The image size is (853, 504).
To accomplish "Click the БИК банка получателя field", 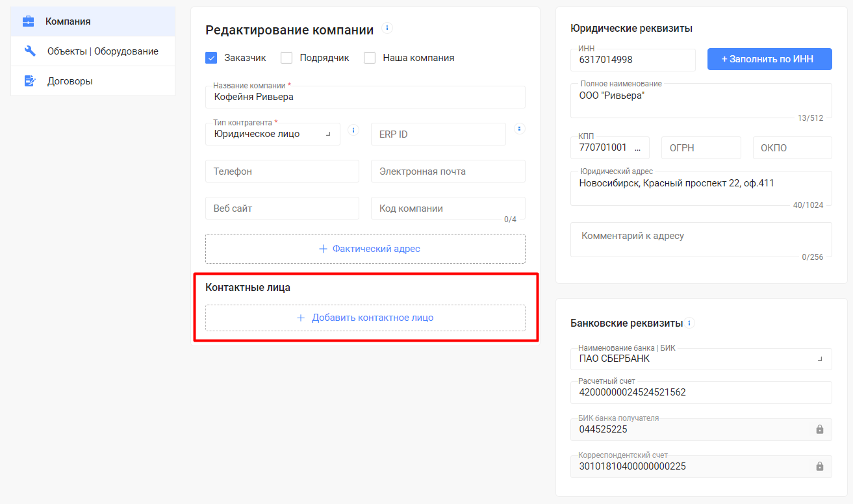I will pyautogui.click(x=701, y=429).
